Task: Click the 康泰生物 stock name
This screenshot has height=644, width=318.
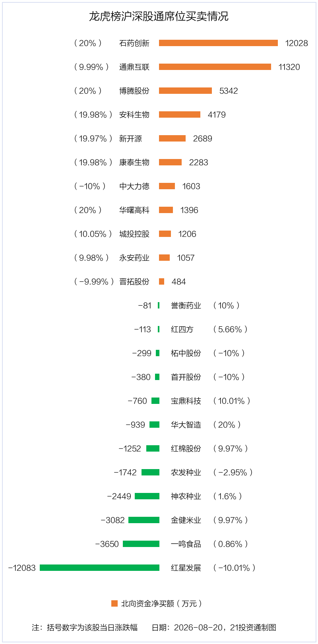Action: pos(134,162)
